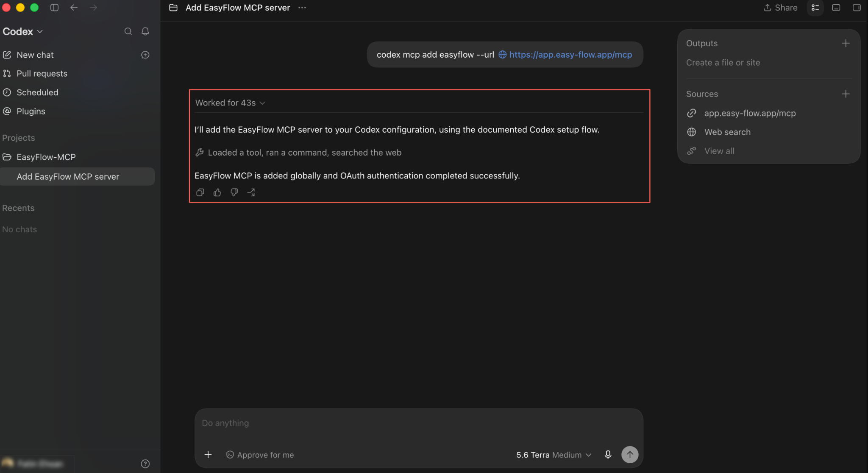Open Web search source
The height and width of the screenshot is (473, 868).
point(727,132)
